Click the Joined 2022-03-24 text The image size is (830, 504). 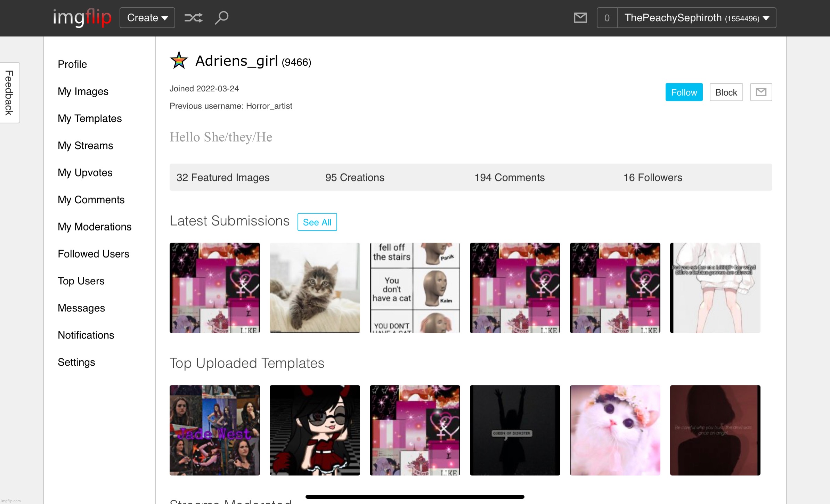click(204, 89)
